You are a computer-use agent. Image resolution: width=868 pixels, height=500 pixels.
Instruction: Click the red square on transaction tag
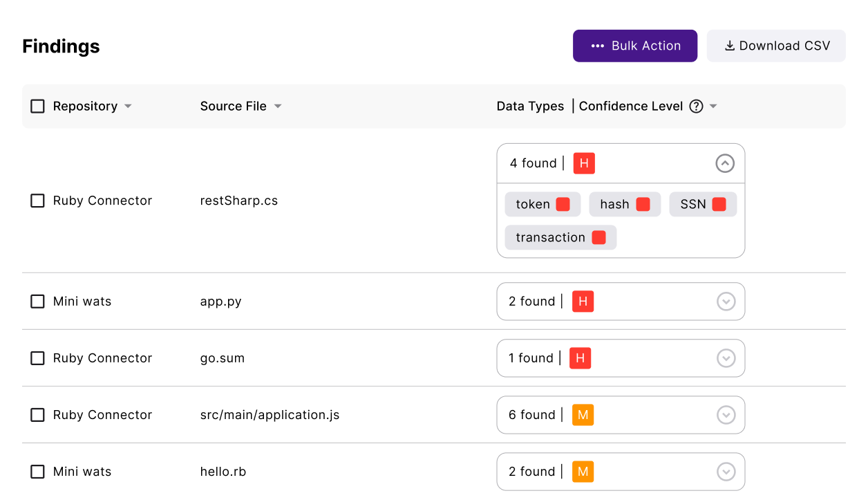tap(598, 237)
